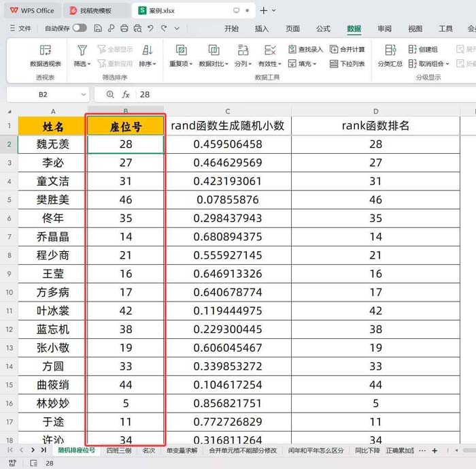Switch to the 工具 ribbon tab
Image resolution: width=476 pixels, height=469 pixels.
point(445,29)
